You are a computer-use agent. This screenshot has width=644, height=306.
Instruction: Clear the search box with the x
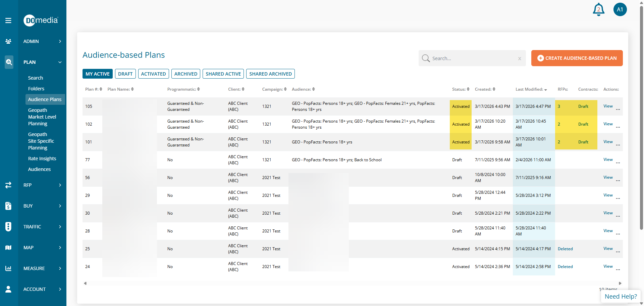(x=520, y=58)
